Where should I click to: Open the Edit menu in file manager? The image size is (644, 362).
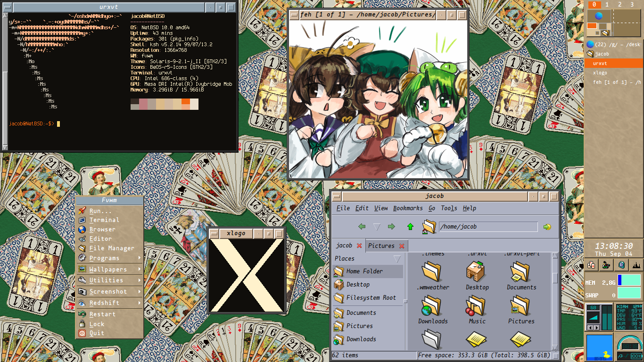coord(362,208)
